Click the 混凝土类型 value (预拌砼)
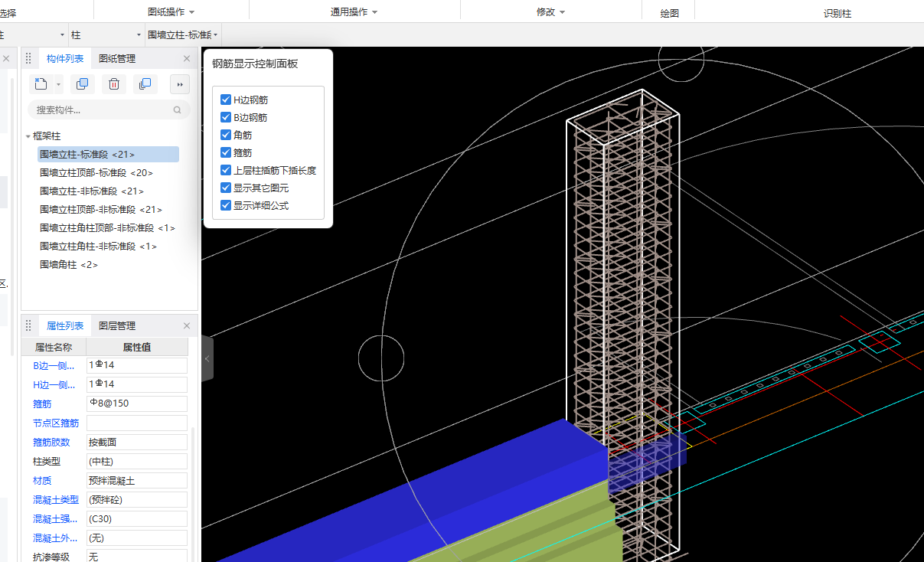Image resolution: width=924 pixels, height=562 pixels. 137,499
